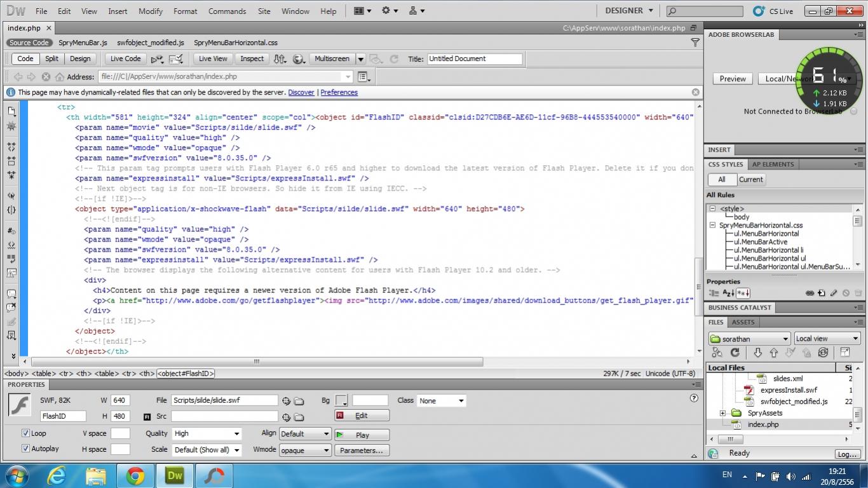
Task: Open Live View options menu icon
Action: pos(364,77)
